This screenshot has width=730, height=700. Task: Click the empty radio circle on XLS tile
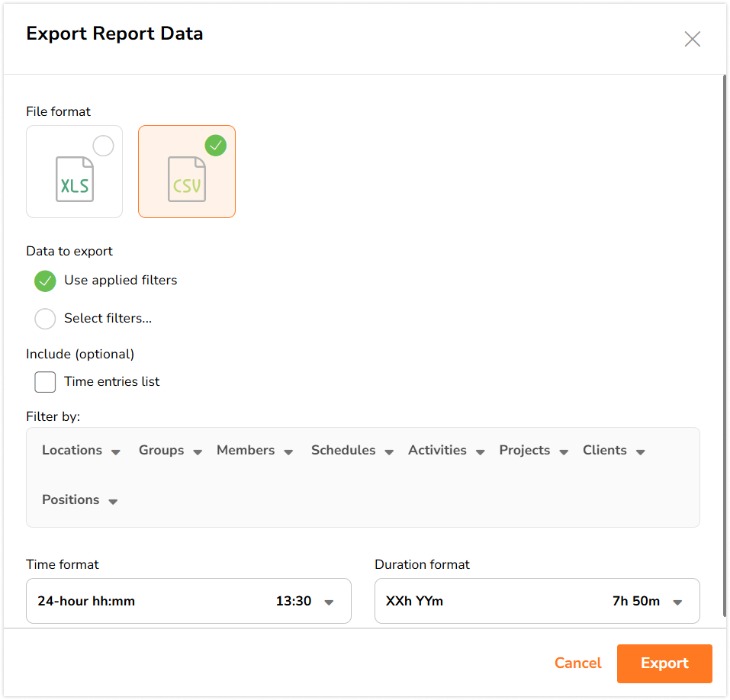point(103,146)
